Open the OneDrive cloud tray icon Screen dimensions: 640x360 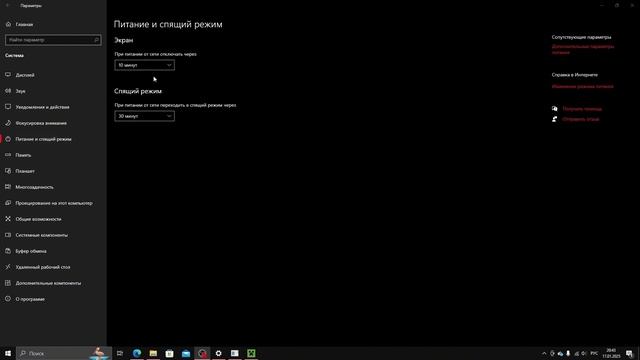click(x=560, y=353)
